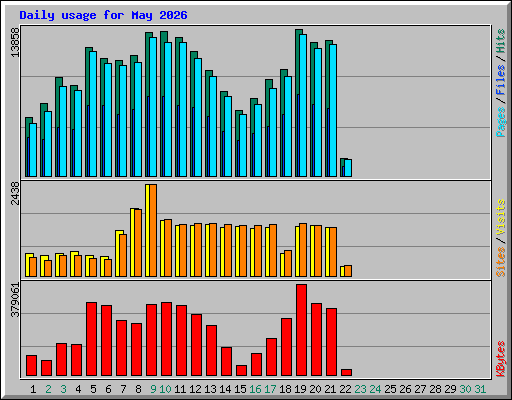Click day 18 on the date axis
The height and width of the screenshot is (400, 512).
(x=285, y=389)
